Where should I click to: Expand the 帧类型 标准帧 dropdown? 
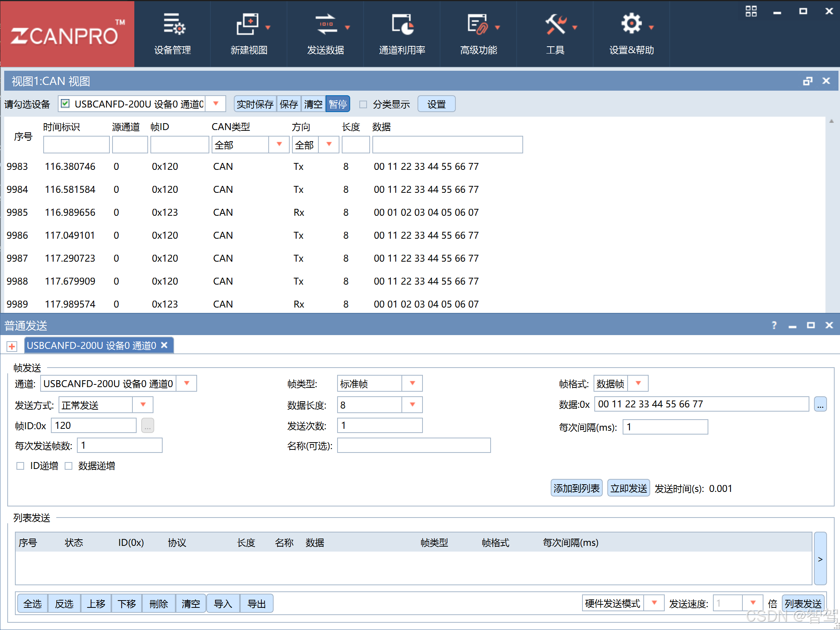[x=412, y=384]
